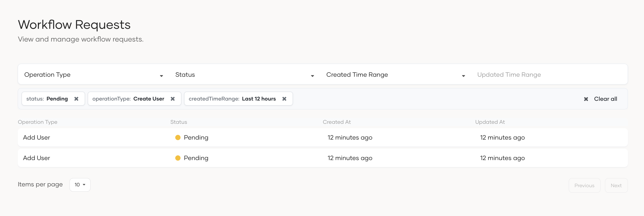The height and width of the screenshot is (216, 644).
Task: Click the operationType: Create User chip label
Action: coord(128,99)
